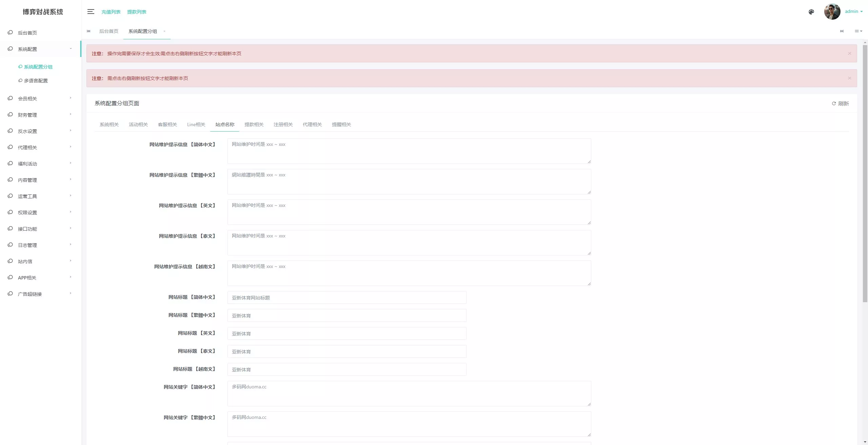
Task: Open the 提款列表 link
Action: tap(137, 12)
